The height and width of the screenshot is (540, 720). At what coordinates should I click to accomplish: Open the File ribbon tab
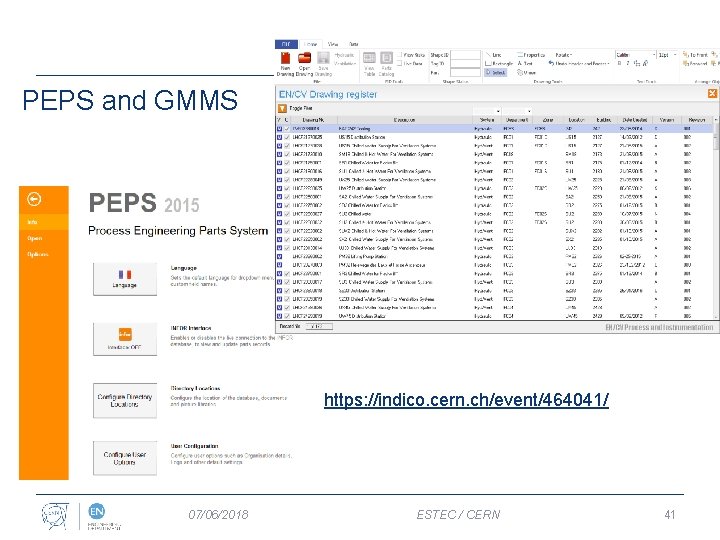(x=287, y=44)
